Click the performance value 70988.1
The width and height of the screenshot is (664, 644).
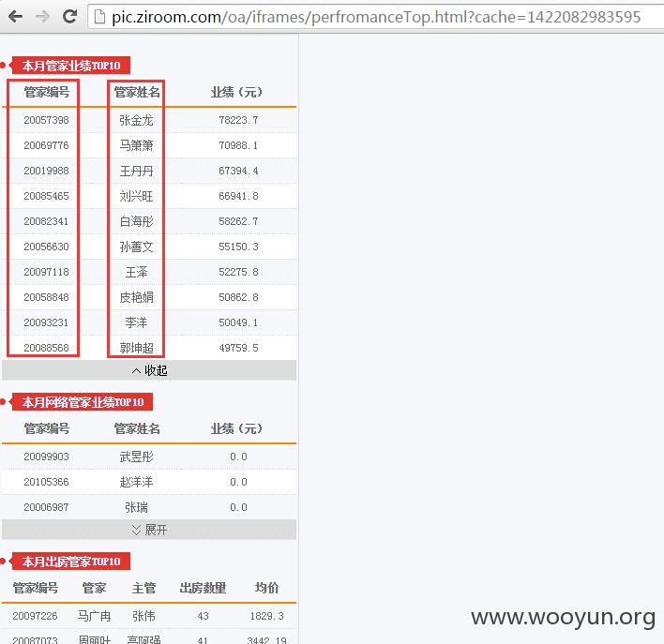(238, 145)
